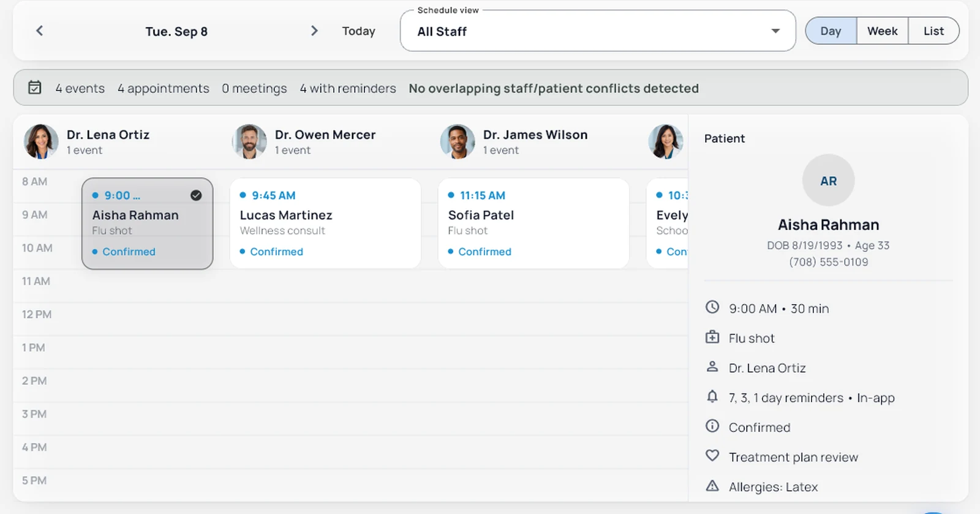Click the checkmark on Aisha Rahman's card
Viewport: 980px width, 514px height.
click(x=196, y=195)
